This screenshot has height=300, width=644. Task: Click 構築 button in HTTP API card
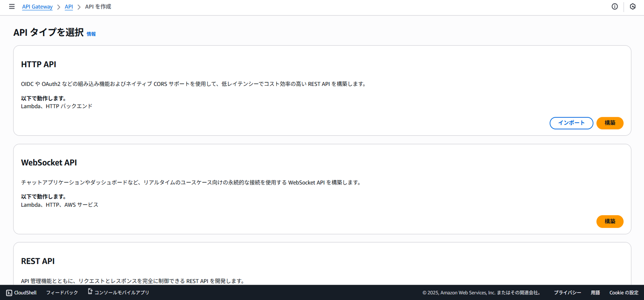[x=610, y=123]
